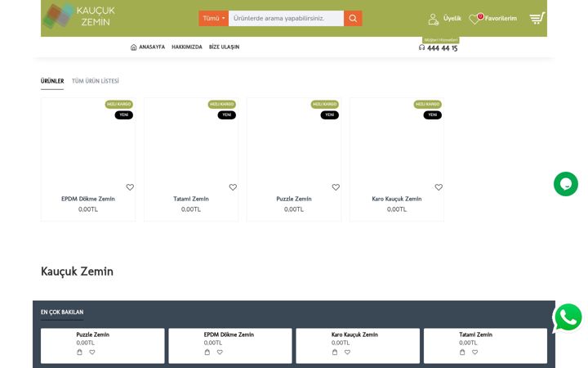Click the headset customer service icon
The width and height of the screenshot is (588, 368).
point(422,47)
